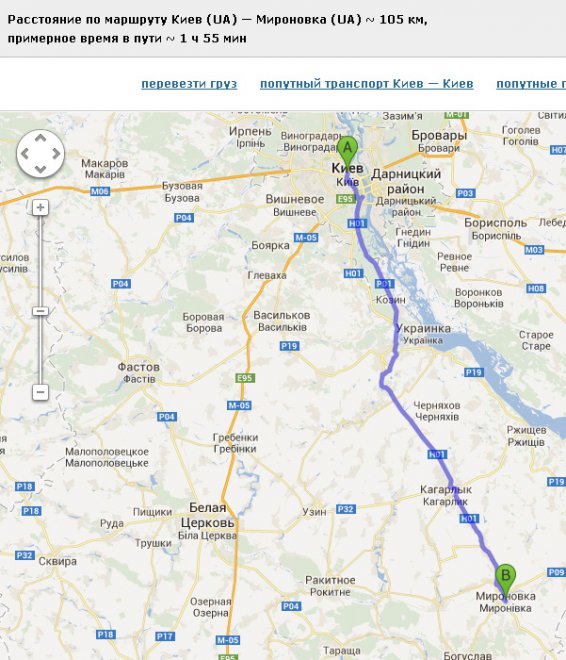The width and height of the screenshot is (566, 660).
Task: Pan the map down with arrow control
Action: click(x=40, y=169)
